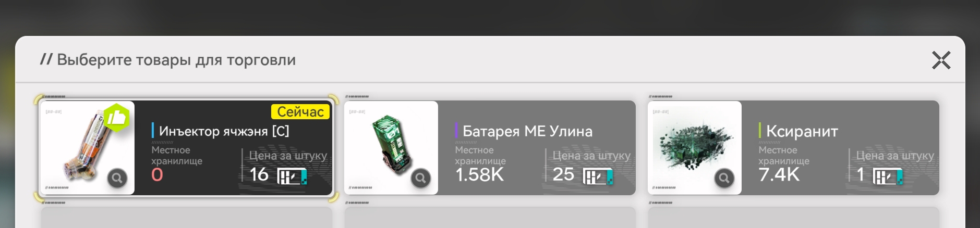
Task: Open the Инъектор ячжэня injector thumbnail
Action: tap(88, 148)
